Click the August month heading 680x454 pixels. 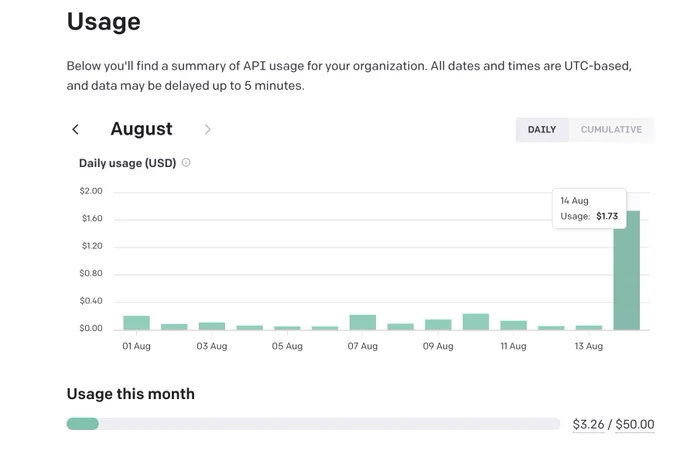141,129
